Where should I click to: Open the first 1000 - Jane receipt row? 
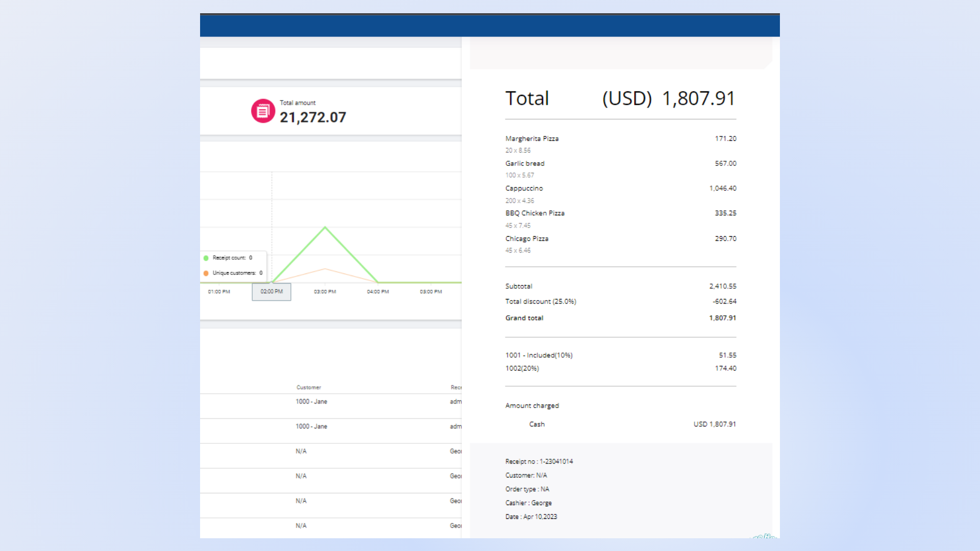click(311, 402)
